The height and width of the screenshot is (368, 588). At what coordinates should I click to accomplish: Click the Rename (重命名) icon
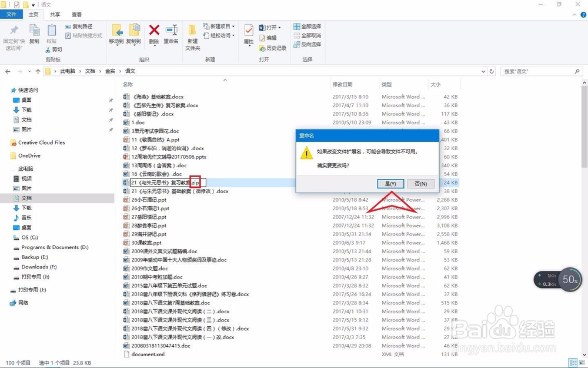tap(171, 30)
